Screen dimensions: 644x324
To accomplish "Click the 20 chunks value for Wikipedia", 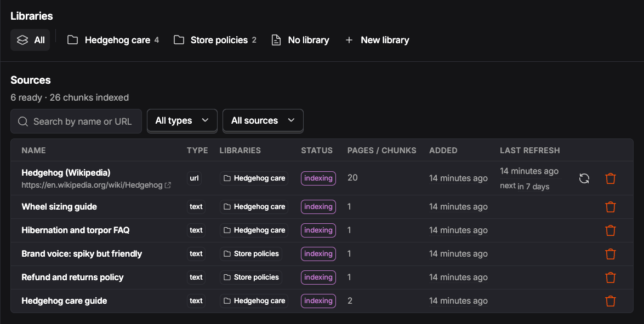I will click(x=352, y=178).
